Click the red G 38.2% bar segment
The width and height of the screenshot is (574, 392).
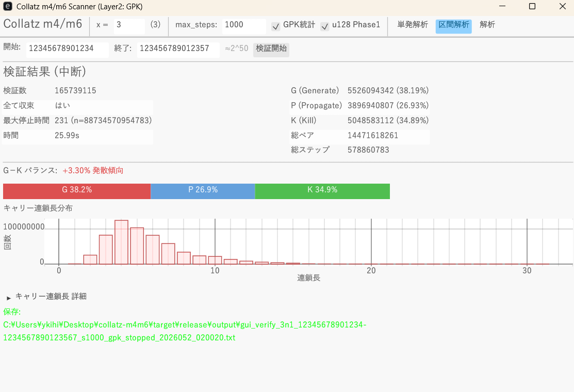(77, 191)
